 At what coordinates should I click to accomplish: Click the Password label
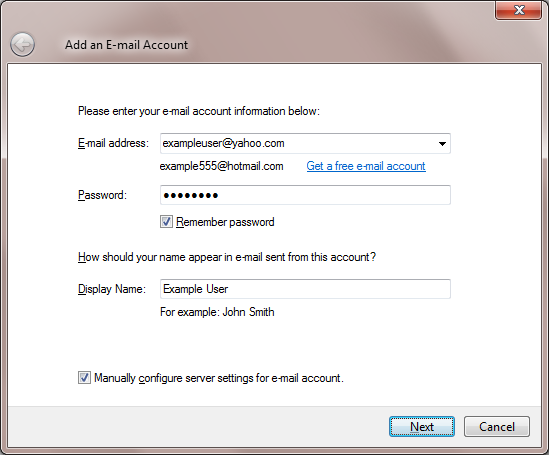102,195
